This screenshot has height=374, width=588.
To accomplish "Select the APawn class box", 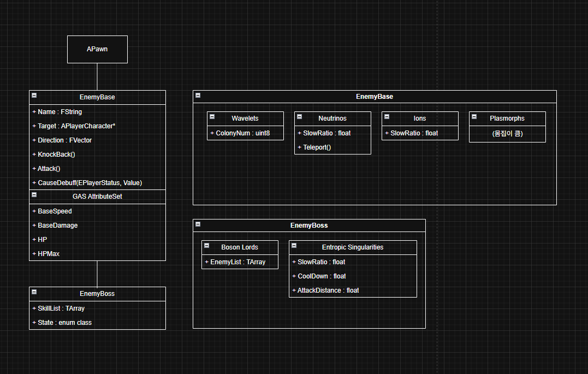I will click(x=98, y=49).
